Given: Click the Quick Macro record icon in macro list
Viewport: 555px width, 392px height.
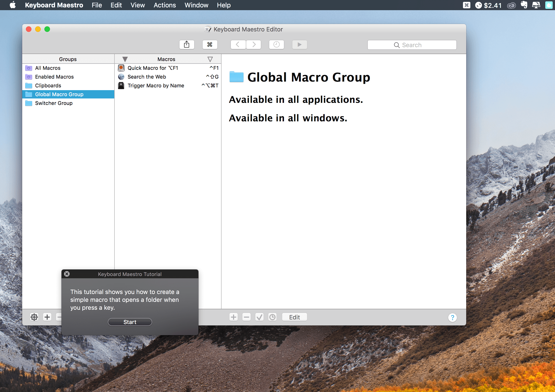Looking at the screenshot, I should [121, 68].
